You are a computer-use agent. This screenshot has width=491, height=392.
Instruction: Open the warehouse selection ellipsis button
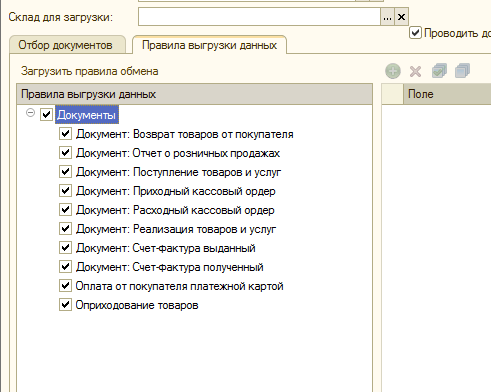(387, 17)
